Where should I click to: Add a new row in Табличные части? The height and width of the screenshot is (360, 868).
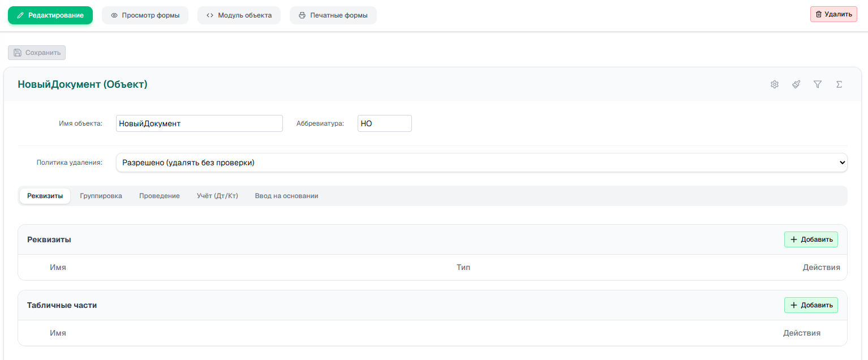coord(811,305)
